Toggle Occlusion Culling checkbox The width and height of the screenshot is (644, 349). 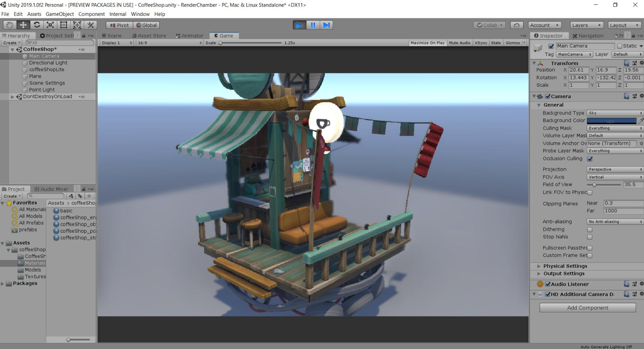click(x=590, y=159)
